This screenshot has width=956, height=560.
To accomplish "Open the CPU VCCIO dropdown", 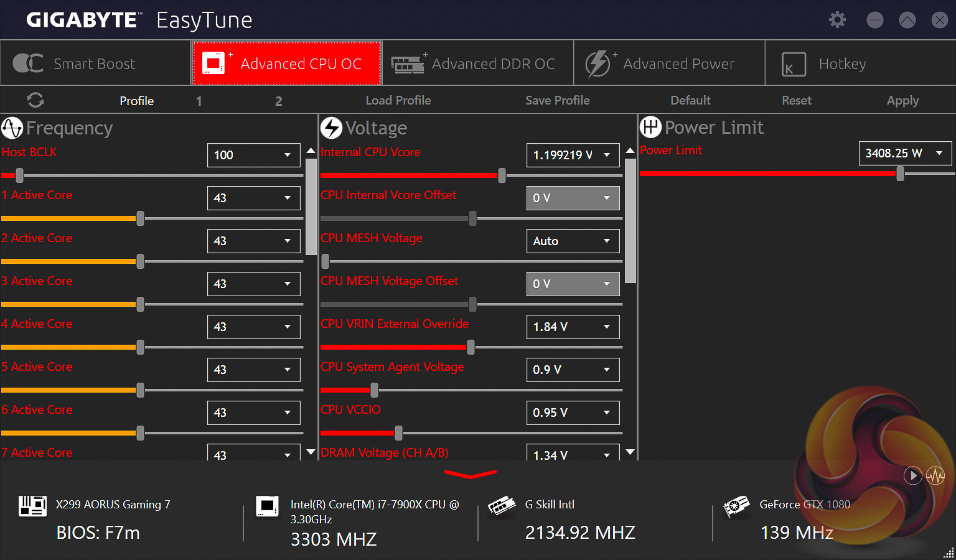I will [573, 413].
